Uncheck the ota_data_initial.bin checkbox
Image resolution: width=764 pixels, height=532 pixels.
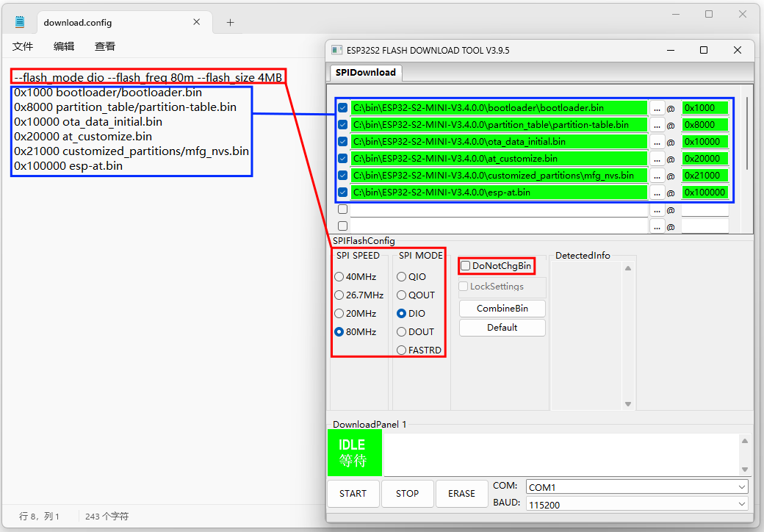point(342,142)
